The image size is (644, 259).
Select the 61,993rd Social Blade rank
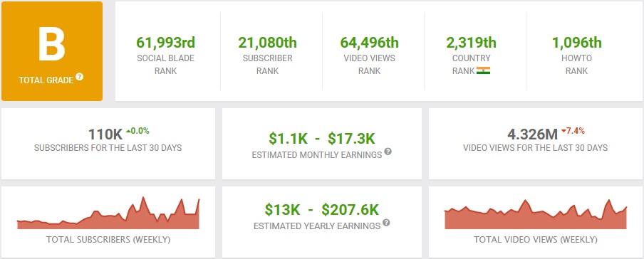pyautogui.click(x=165, y=42)
